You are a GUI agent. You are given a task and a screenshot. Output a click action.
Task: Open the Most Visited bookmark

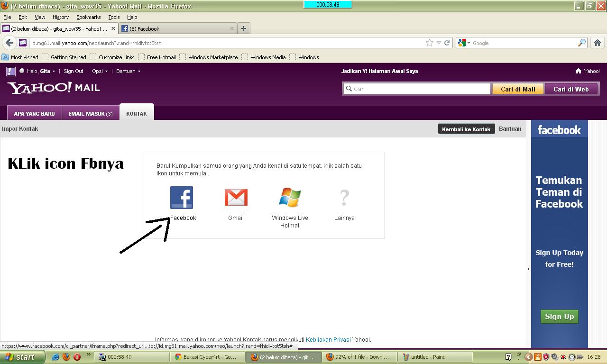click(20, 57)
